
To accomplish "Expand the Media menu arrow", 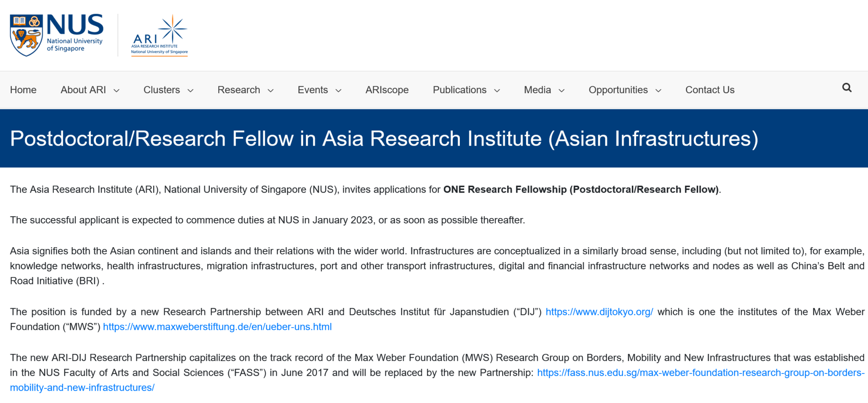I will 562,91.
